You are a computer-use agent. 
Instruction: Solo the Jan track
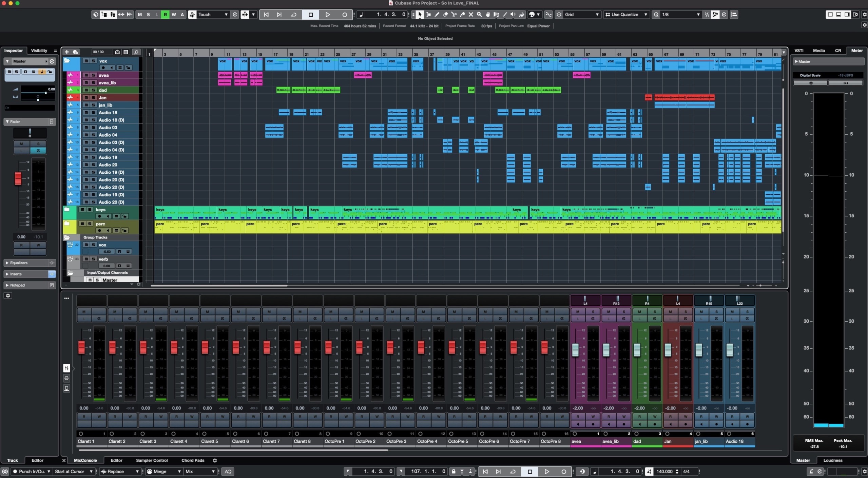93,97
